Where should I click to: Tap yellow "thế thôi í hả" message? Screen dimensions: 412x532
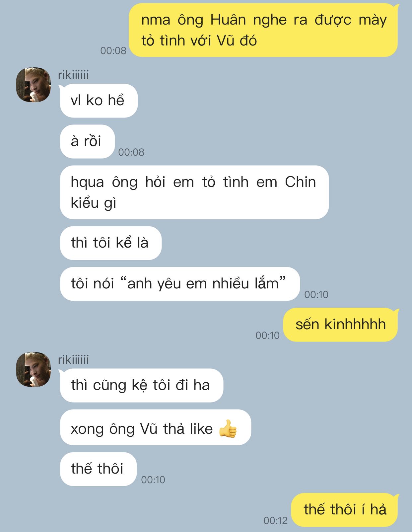(x=345, y=510)
